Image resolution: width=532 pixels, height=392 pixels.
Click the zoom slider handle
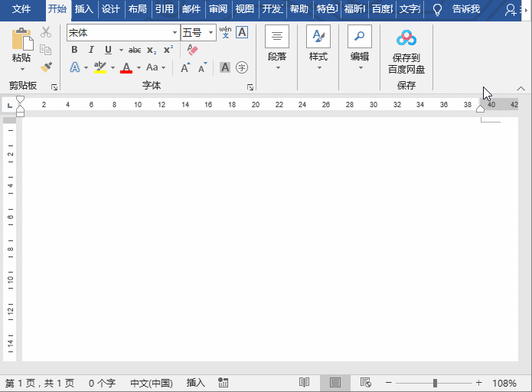click(x=435, y=383)
